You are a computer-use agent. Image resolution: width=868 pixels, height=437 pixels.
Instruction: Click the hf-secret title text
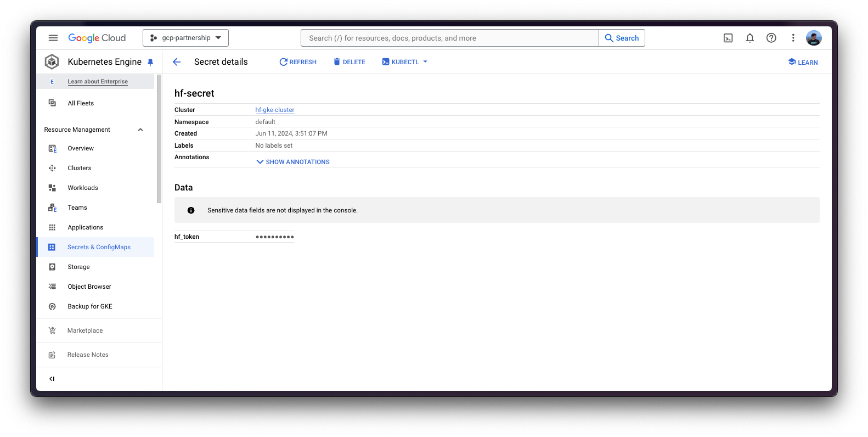(x=194, y=93)
